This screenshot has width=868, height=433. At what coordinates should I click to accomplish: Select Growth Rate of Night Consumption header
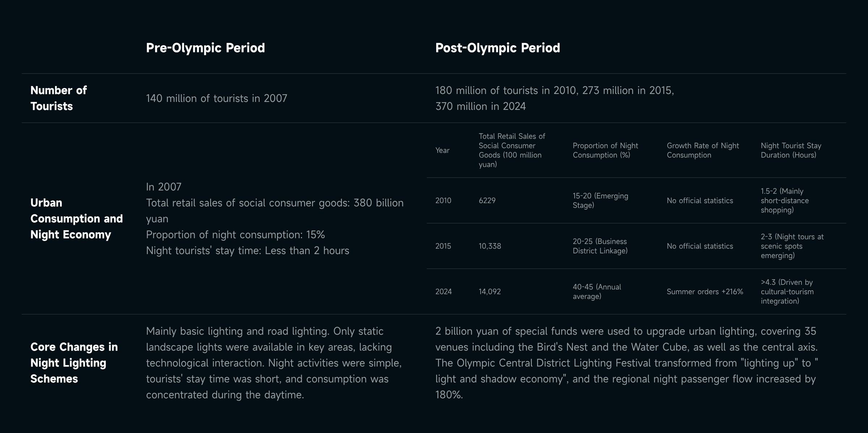pos(702,150)
